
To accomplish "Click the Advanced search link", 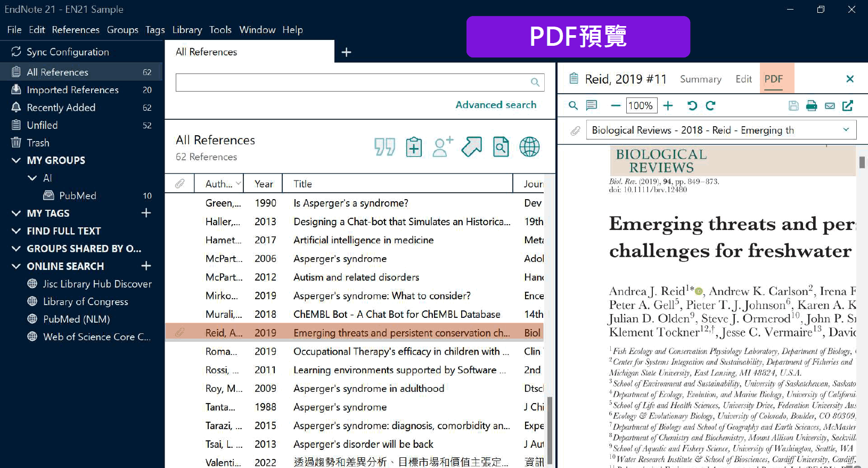I will click(x=496, y=105).
